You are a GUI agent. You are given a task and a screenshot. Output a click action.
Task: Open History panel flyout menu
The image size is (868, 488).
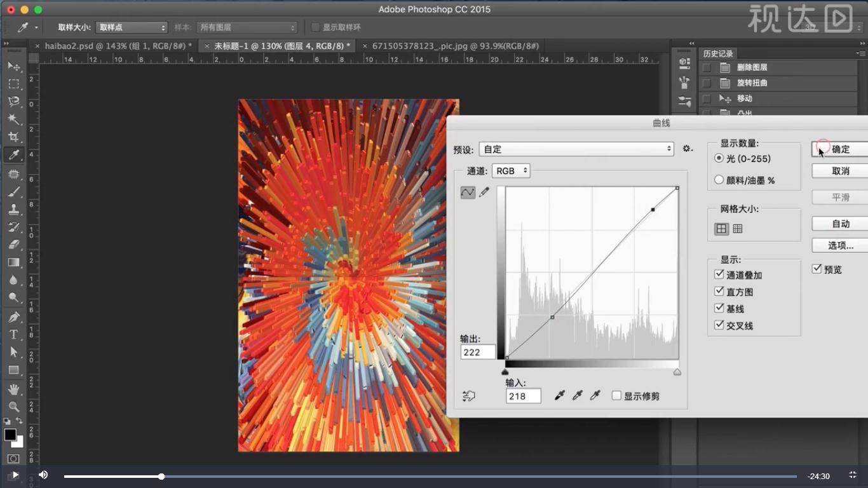pyautogui.click(x=861, y=53)
